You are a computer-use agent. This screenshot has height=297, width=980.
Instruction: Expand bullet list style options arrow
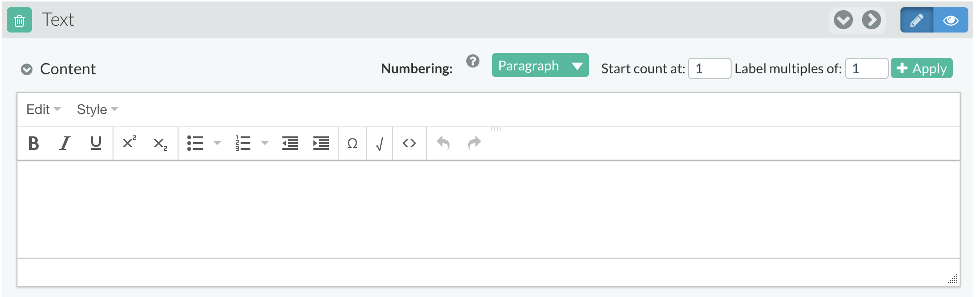click(217, 143)
